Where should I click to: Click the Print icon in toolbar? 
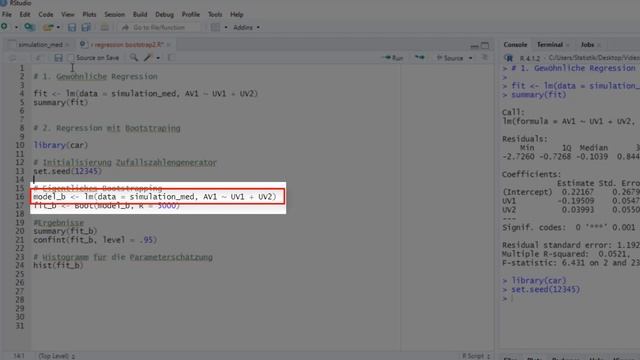tap(104, 27)
